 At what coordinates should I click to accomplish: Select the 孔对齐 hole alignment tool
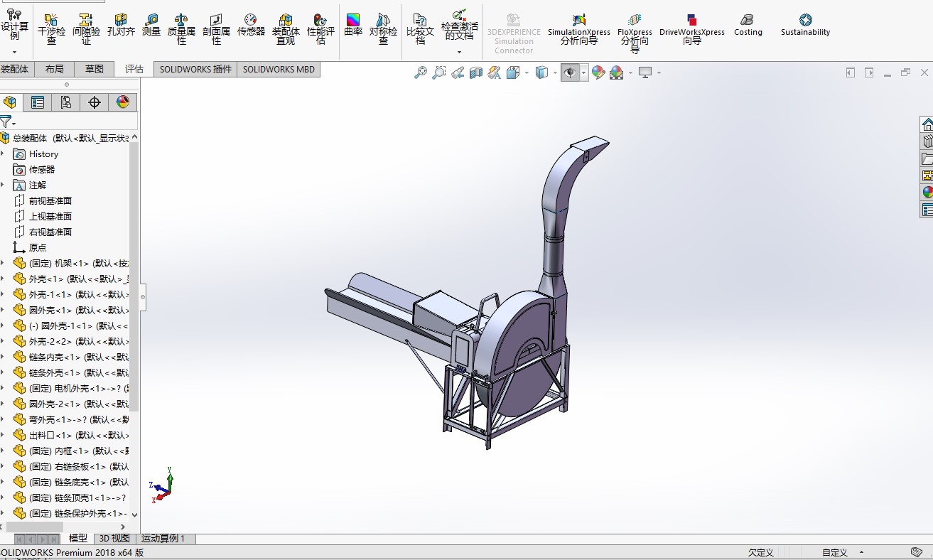point(121,25)
